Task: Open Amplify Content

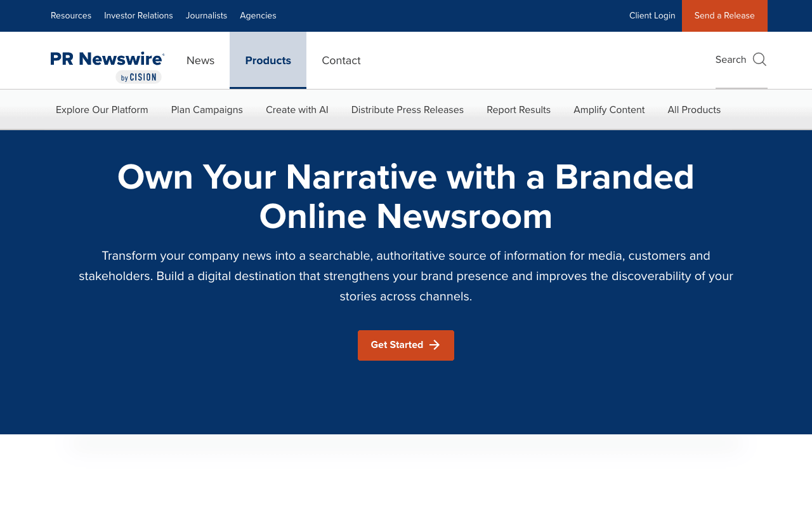Action: tap(609, 110)
